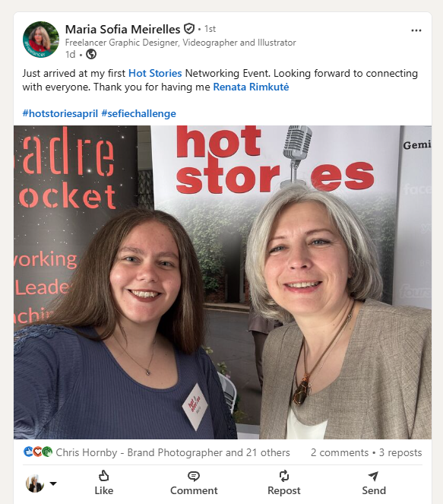This screenshot has width=443, height=504.
Task: Click the reaction emoji icons cluster
Action: [x=38, y=452]
